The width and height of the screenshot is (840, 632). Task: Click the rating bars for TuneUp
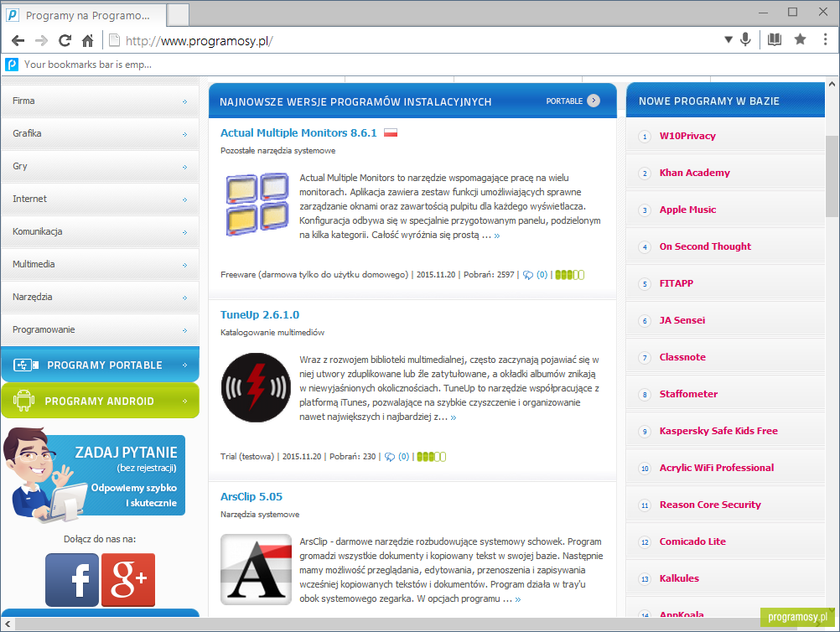(x=431, y=457)
